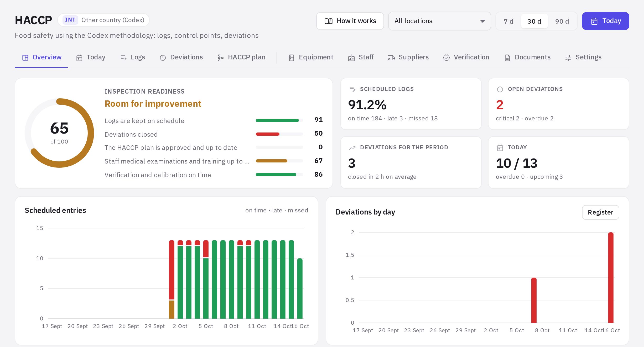Select the 90 d period option

pos(562,21)
